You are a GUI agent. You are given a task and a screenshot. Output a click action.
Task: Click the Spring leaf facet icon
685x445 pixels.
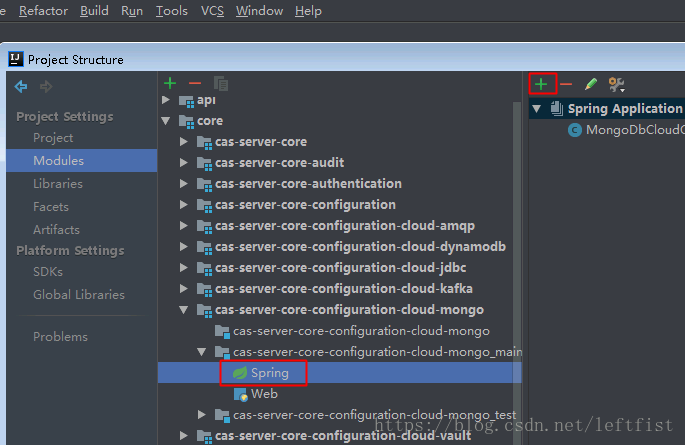[240, 373]
